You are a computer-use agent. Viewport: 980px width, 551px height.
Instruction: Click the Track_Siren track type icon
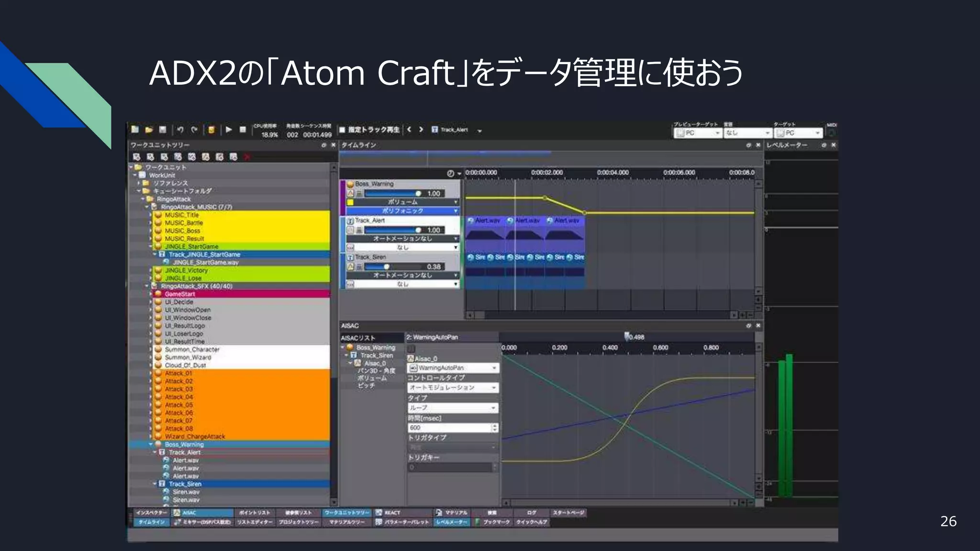350,257
